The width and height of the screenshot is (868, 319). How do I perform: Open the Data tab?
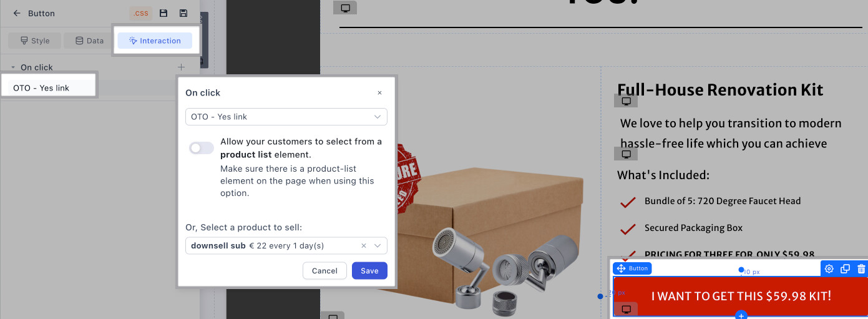pyautogui.click(x=89, y=41)
